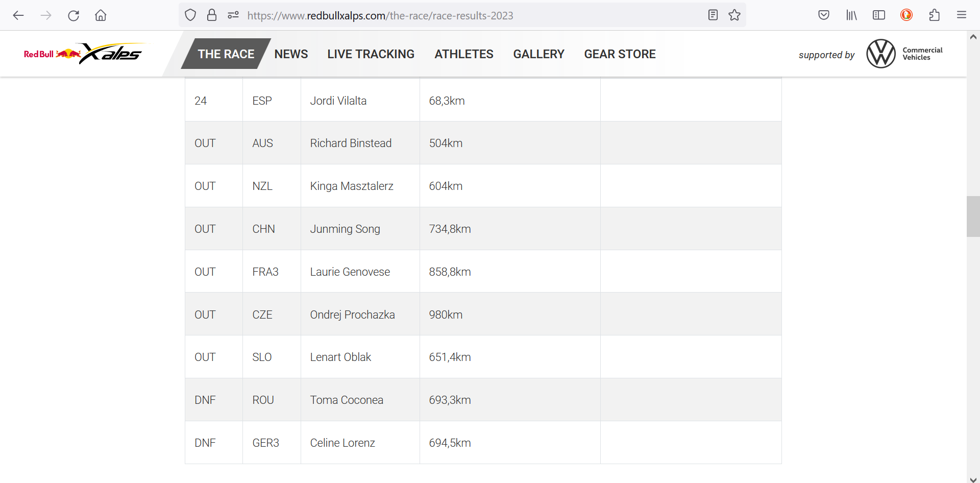The width and height of the screenshot is (980, 483).
Task: Click the 858,8km distance cell
Action: click(x=510, y=272)
